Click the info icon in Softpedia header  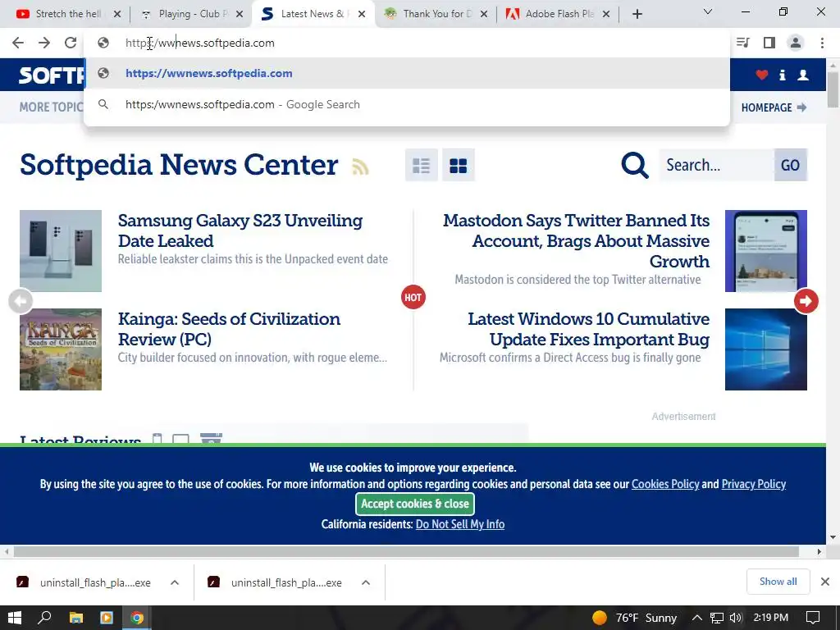click(782, 75)
